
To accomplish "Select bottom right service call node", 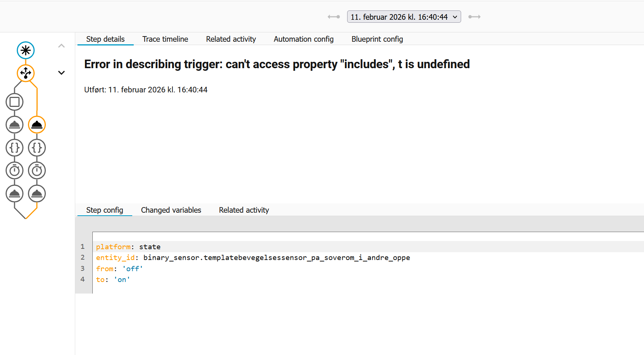I will pos(37,194).
